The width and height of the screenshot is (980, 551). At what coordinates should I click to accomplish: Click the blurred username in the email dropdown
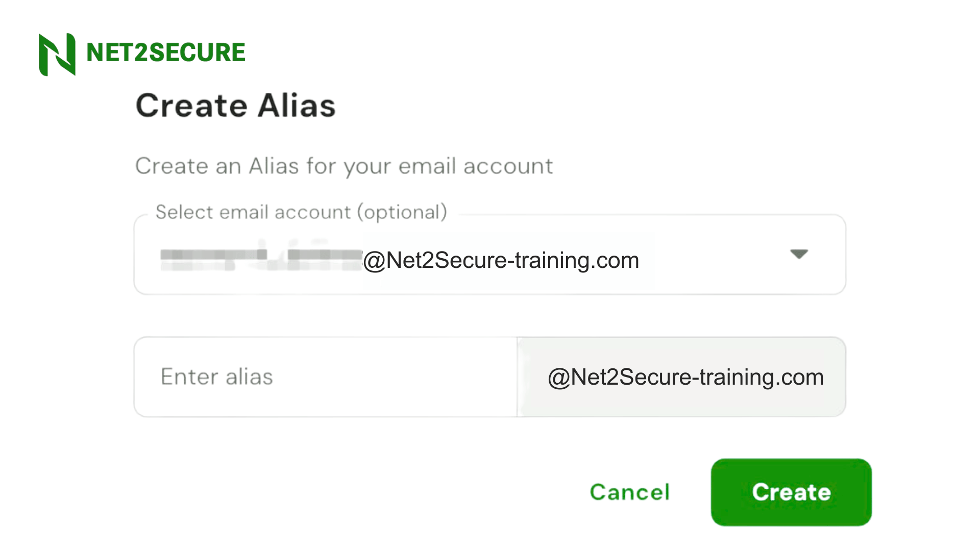point(260,260)
